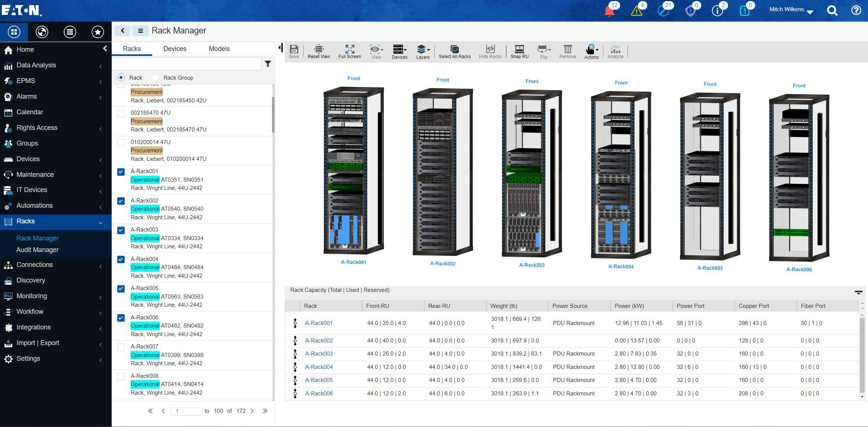868x427 pixels.
Task: Switch to the Models tab
Action: pyautogui.click(x=219, y=48)
